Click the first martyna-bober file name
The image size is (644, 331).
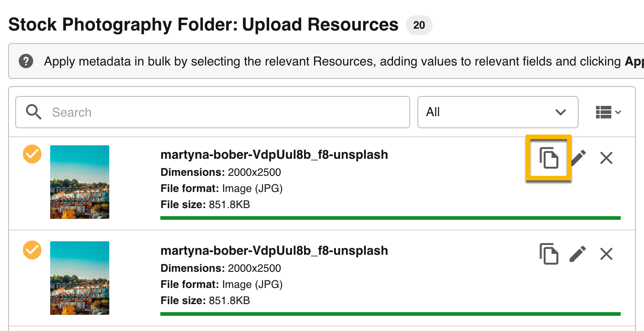click(274, 155)
